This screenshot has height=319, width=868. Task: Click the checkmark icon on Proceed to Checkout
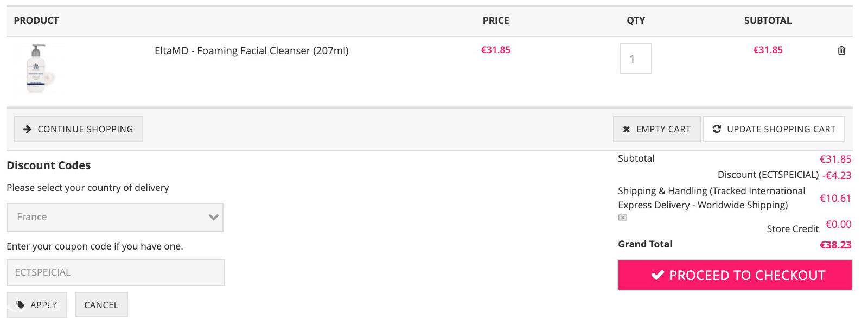click(658, 275)
